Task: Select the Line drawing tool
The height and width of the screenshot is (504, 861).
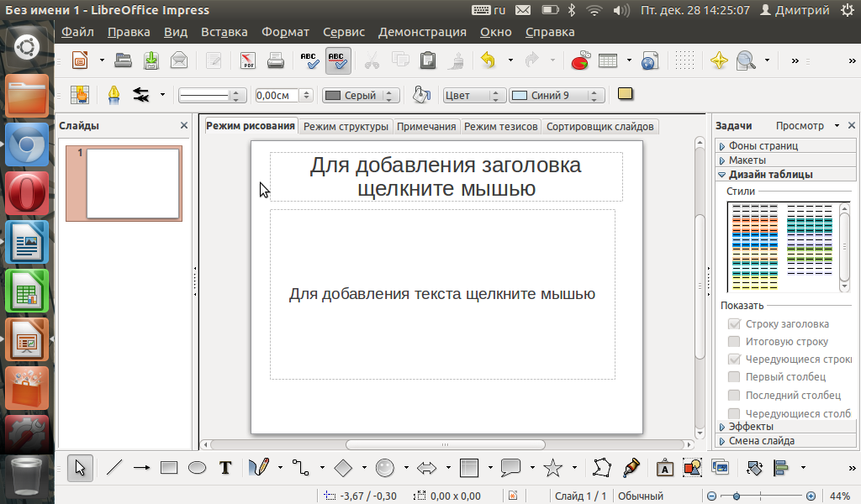Action: click(x=114, y=468)
